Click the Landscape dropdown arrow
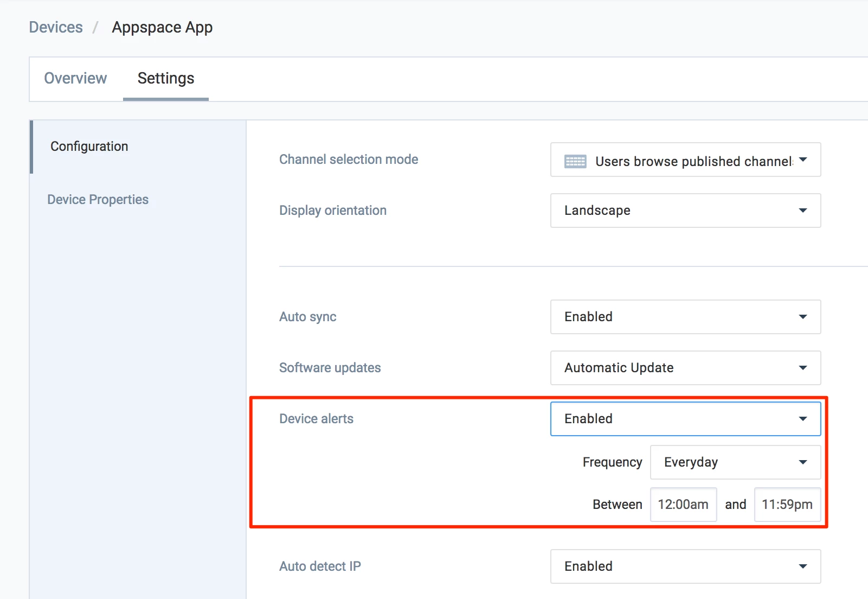 (803, 211)
